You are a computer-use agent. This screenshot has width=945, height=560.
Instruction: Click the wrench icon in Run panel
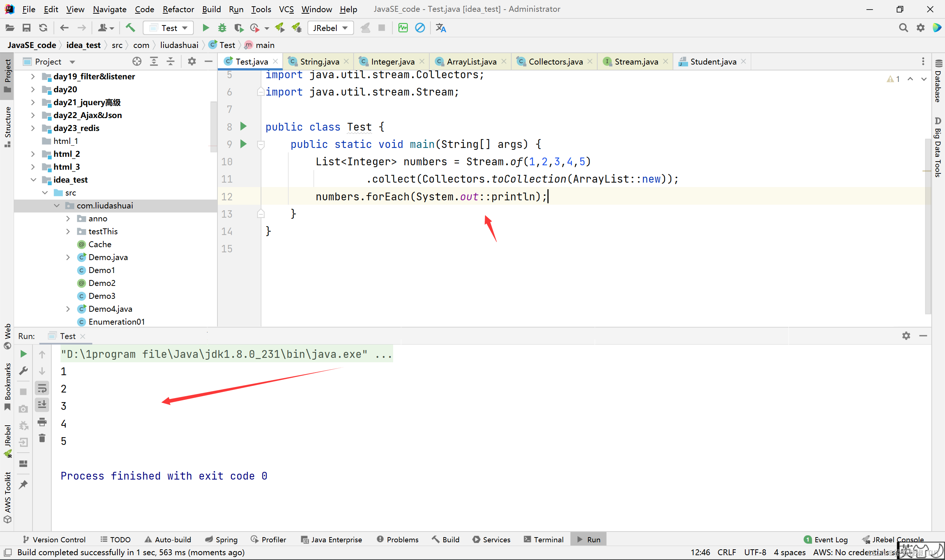(x=23, y=371)
